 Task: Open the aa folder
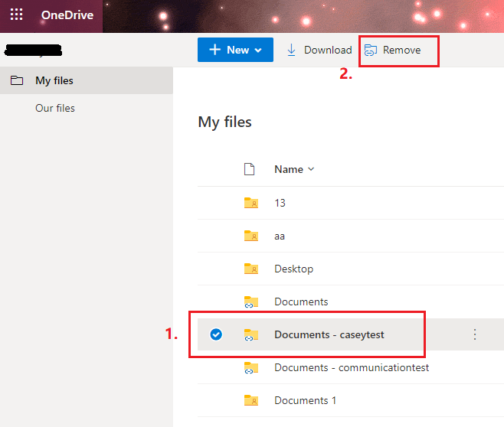(280, 236)
